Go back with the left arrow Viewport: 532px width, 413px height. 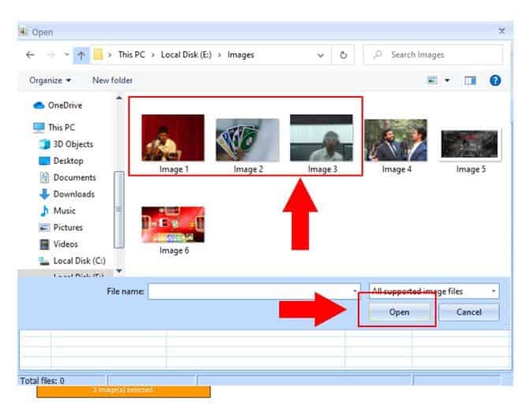30,54
